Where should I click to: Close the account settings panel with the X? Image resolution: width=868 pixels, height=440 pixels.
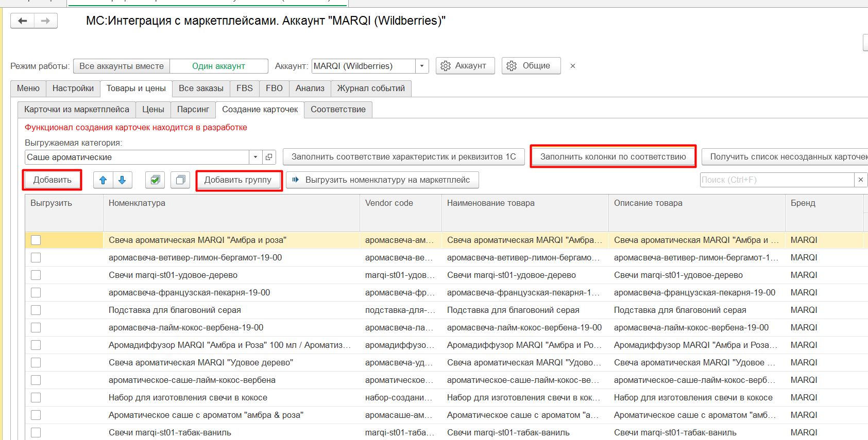(573, 66)
